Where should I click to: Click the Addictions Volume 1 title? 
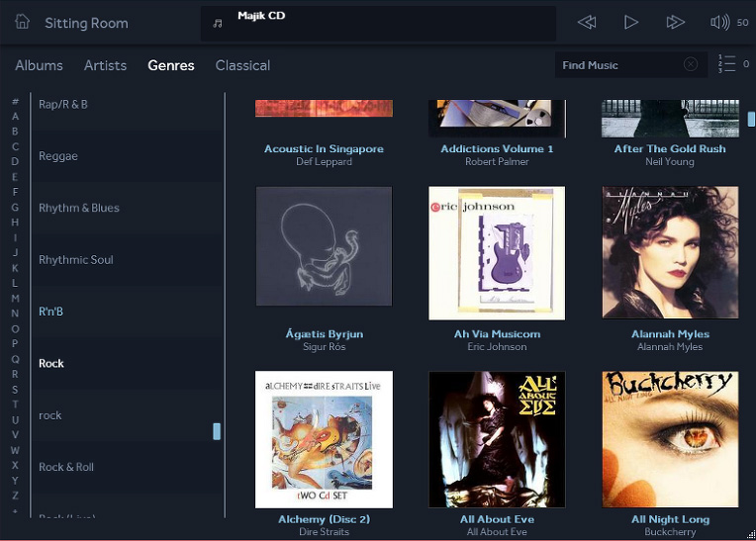pos(497,149)
